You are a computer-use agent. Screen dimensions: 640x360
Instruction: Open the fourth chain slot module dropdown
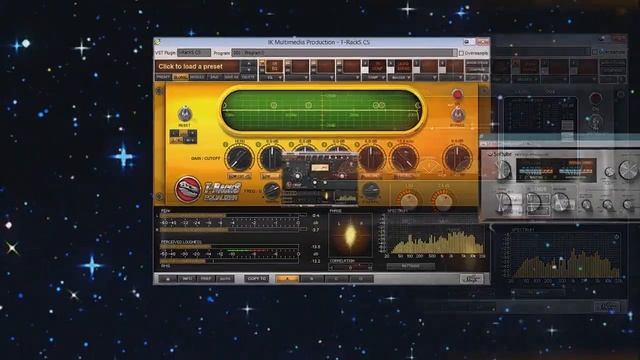coord(348,77)
